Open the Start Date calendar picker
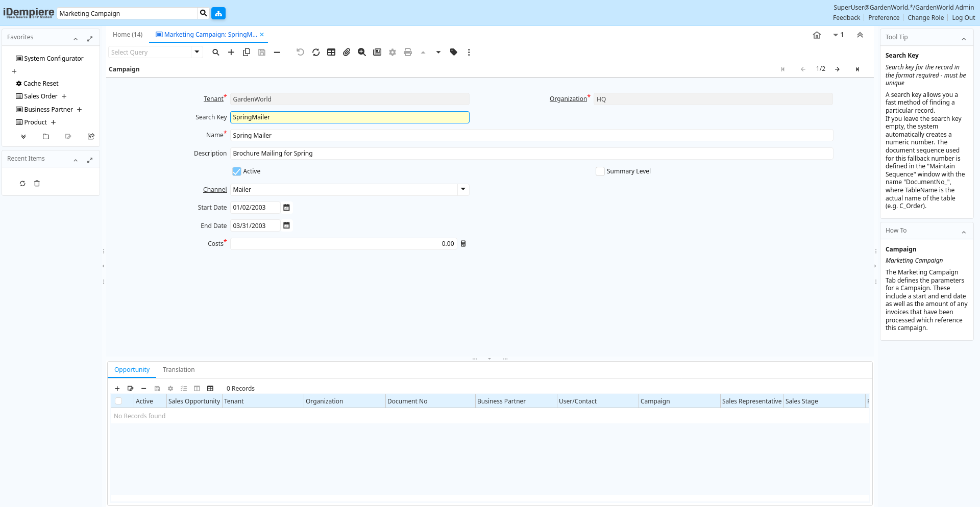Image resolution: width=980 pixels, height=507 pixels. [x=286, y=208]
